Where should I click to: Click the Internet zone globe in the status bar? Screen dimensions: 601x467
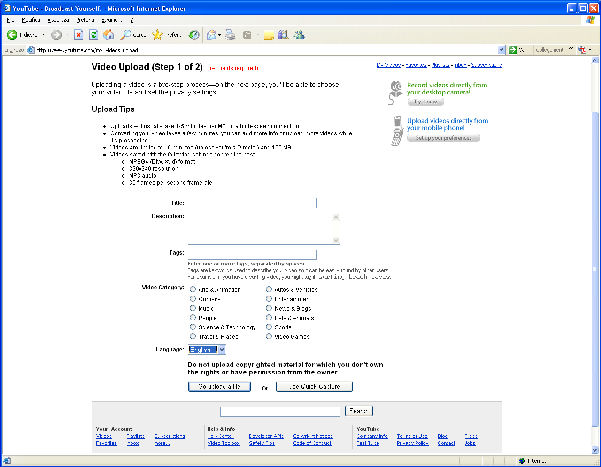[x=522, y=460]
